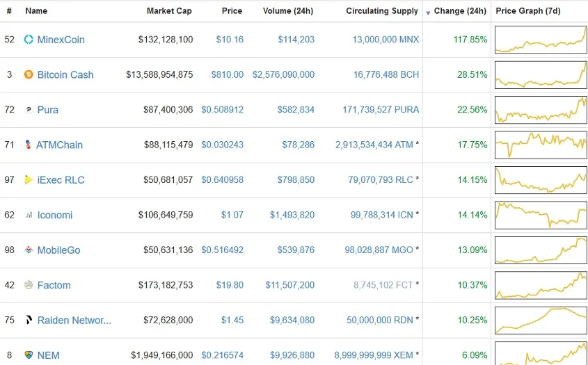Sort by rank # column header
Image resolution: width=588 pixels, height=365 pixels.
click(9, 11)
